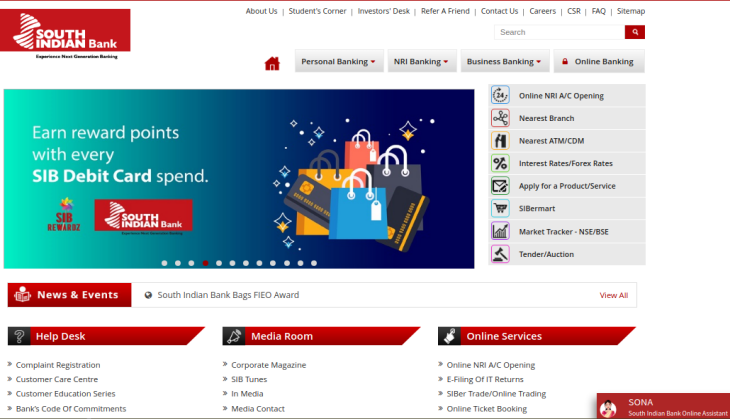Open Complaint Registration link

(58, 365)
